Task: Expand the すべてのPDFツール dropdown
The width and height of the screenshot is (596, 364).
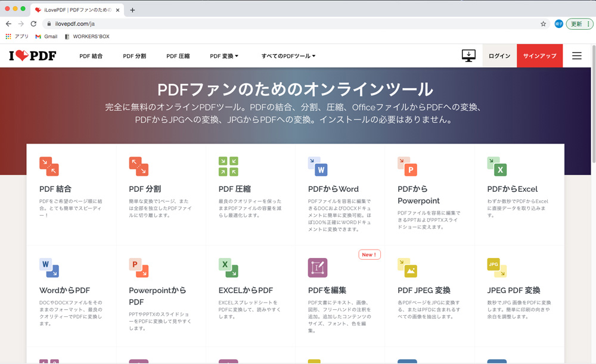Action: pos(288,56)
